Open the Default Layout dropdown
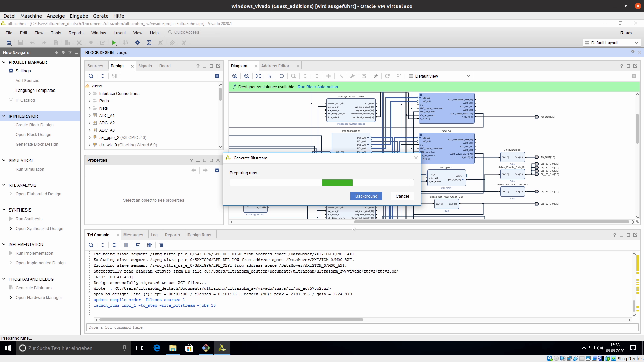 pyautogui.click(x=611, y=43)
